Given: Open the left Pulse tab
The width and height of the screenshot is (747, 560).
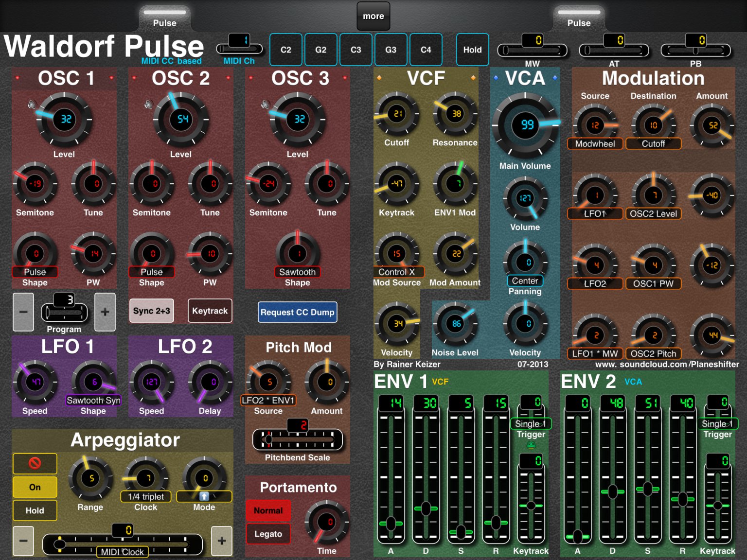Looking at the screenshot, I should pos(165,18).
